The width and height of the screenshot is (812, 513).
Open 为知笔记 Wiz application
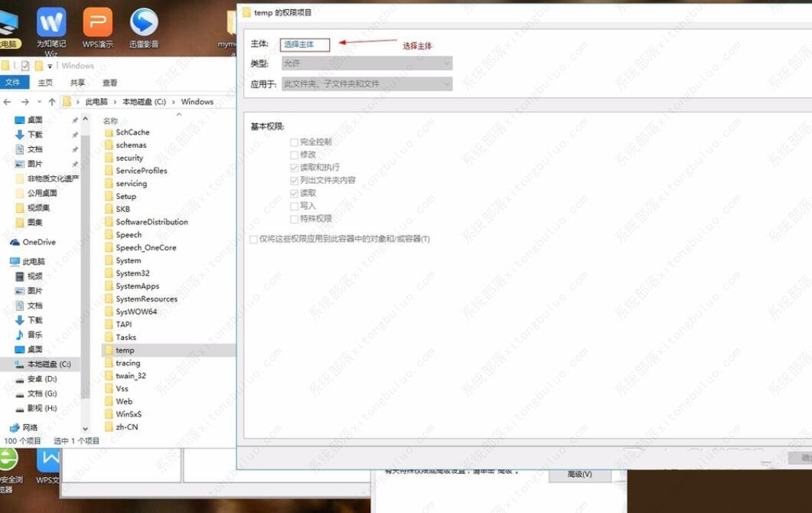(51, 23)
